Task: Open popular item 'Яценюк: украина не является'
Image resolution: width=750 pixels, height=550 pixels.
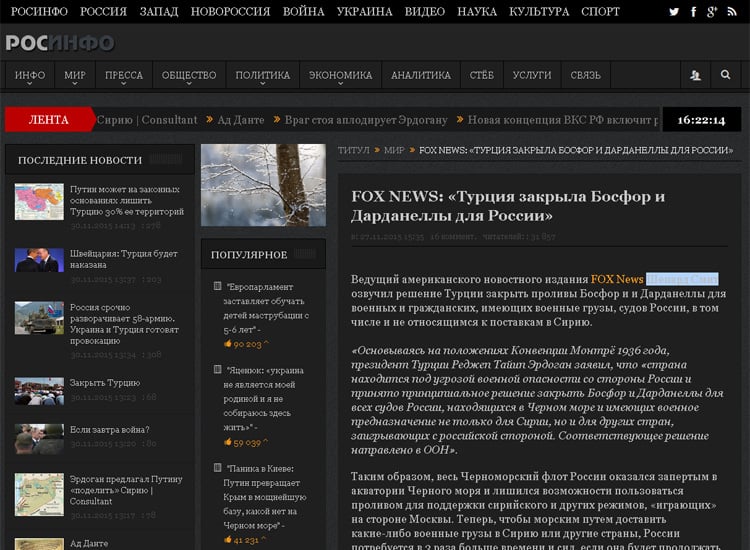Action: (264, 398)
